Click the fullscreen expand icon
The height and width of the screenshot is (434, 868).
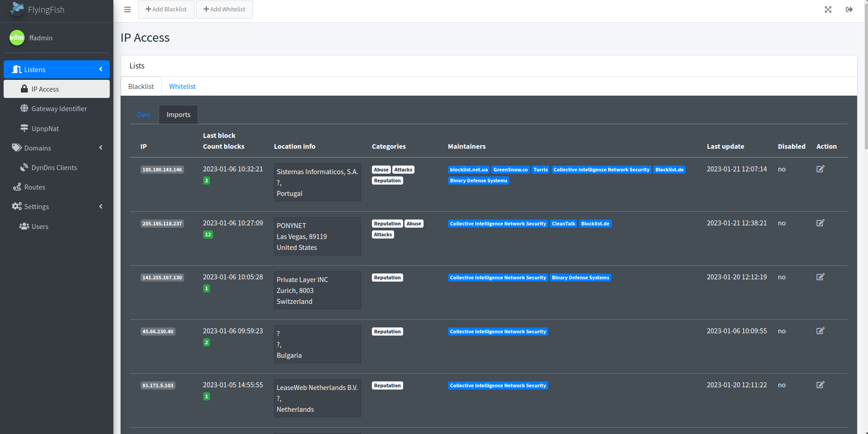(x=828, y=10)
